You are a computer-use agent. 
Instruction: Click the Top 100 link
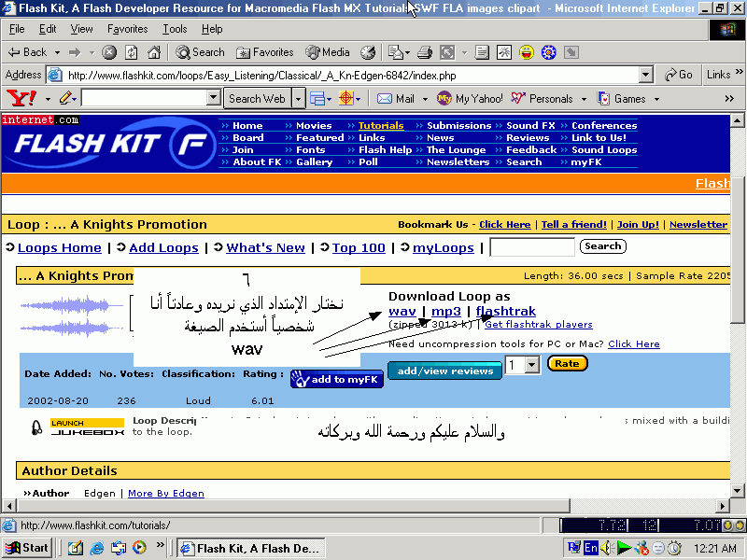(359, 247)
